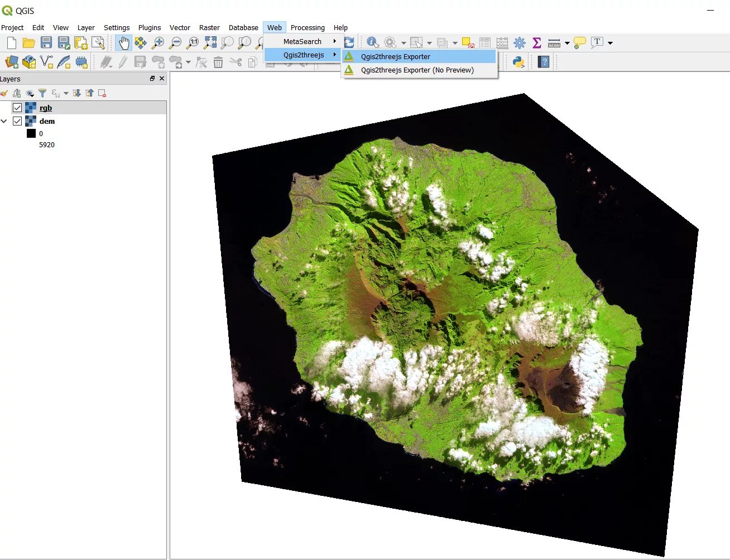Image resolution: width=730 pixels, height=560 pixels.
Task: Zoom to native resolution 1:1 icon
Action: [193, 42]
